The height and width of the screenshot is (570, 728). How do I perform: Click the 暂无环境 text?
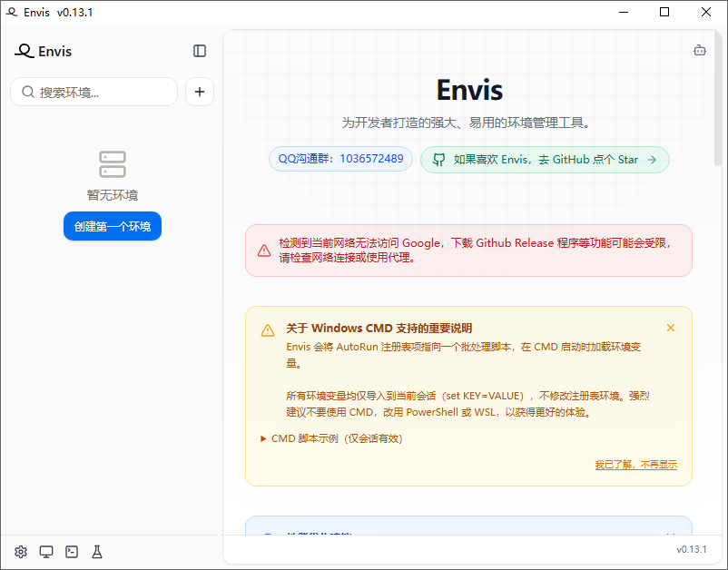pyautogui.click(x=113, y=195)
